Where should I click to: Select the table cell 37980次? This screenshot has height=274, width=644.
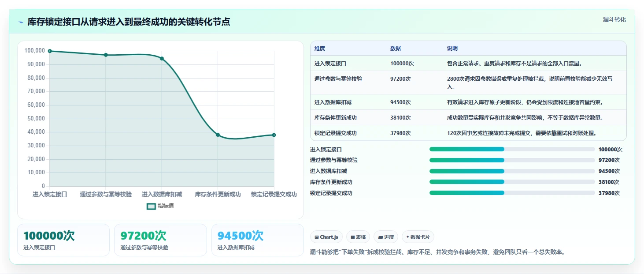[400, 133]
